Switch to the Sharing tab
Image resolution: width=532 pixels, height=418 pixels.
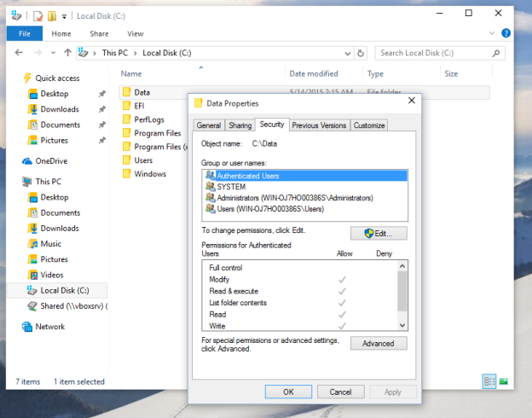pos(240,125)
